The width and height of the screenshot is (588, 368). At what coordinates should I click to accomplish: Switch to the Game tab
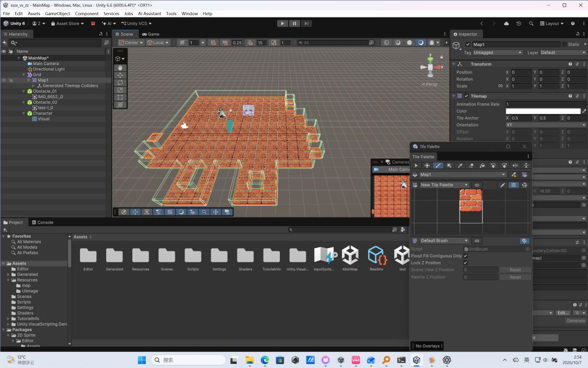(x=151, y=34)
